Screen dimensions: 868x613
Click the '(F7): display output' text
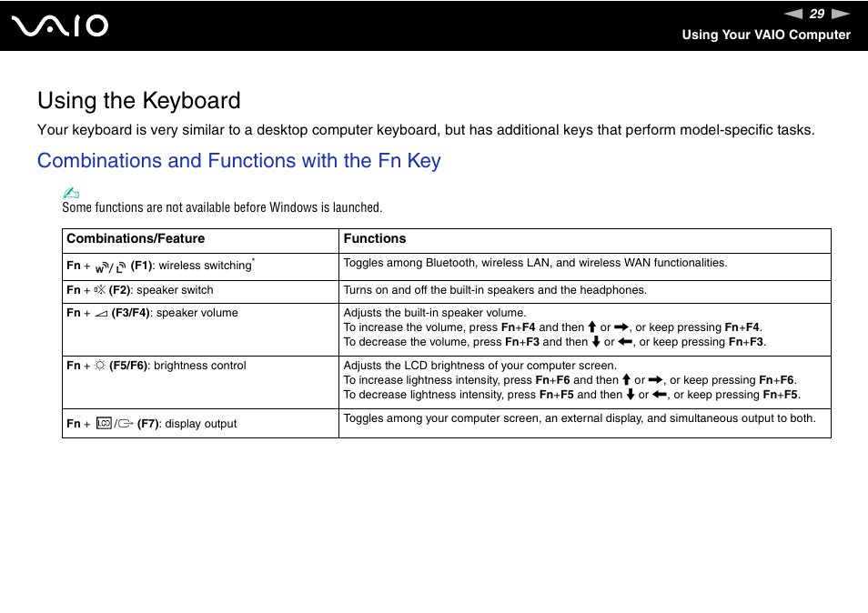click(187, 424)
